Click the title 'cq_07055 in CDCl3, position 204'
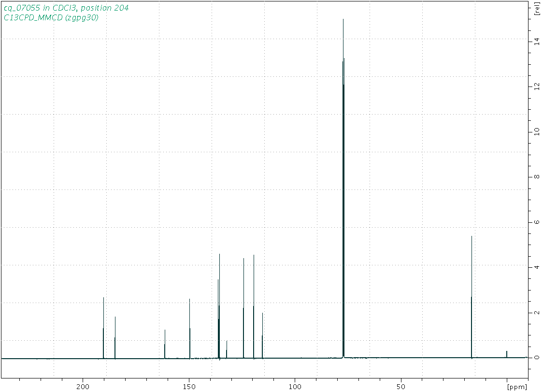This screenshot has height=392, width=543. pyautogui.click(x=66, y=8)
